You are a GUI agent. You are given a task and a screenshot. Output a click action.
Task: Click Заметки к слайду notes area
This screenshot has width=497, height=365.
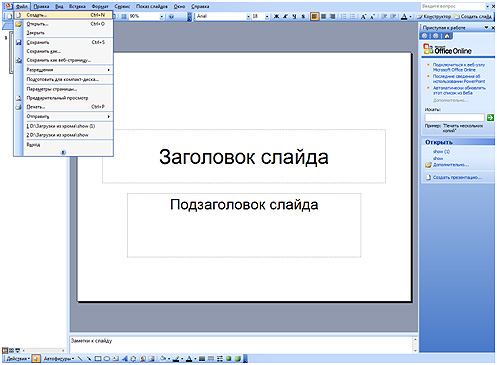coord(241,344)
